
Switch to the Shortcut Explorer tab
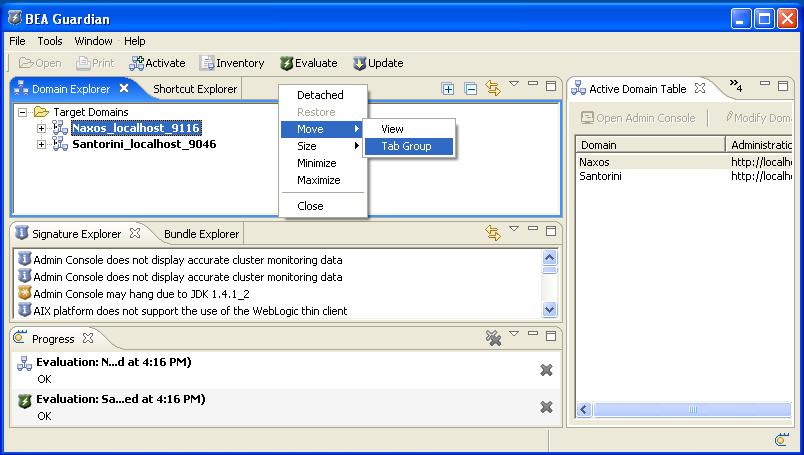point(195,89)
